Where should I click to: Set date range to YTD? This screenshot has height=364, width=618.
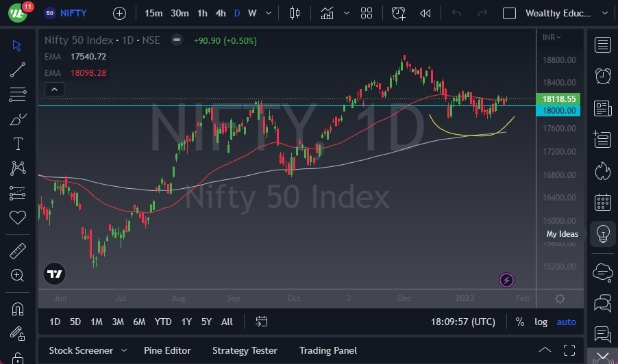163,322
